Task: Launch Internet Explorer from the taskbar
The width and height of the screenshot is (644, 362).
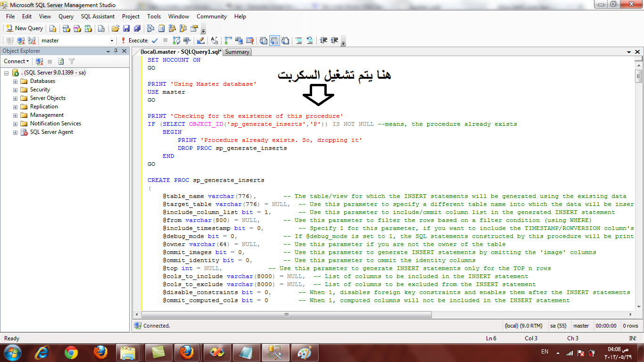Action: pyautogui.click(x=42, y=352)
